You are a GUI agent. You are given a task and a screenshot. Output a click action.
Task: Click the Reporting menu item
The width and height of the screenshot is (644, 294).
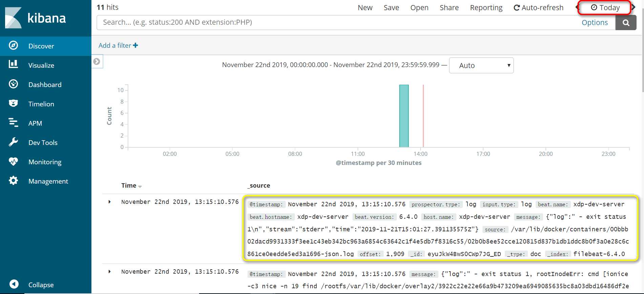[x=486, y=7]
